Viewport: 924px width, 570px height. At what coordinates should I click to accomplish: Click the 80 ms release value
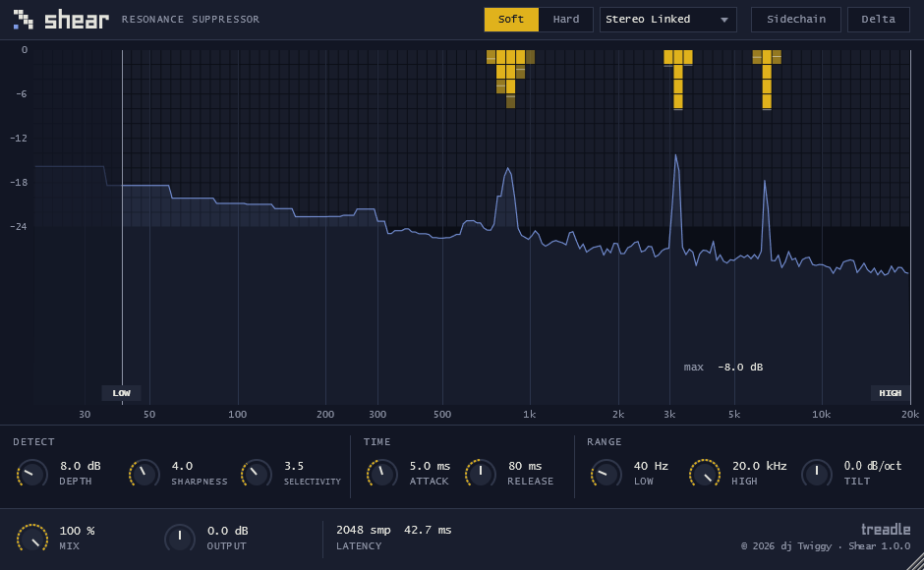(525, 466)
